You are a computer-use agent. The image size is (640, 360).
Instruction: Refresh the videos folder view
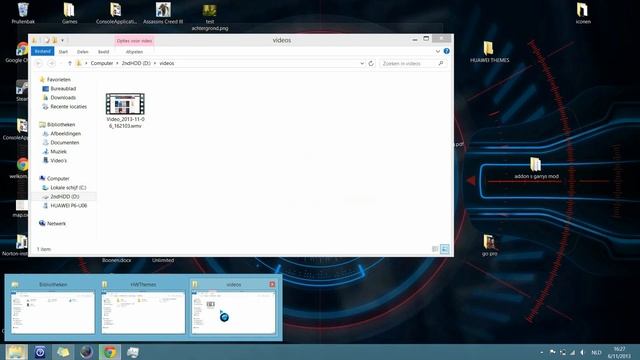click(x=371, y=63)
